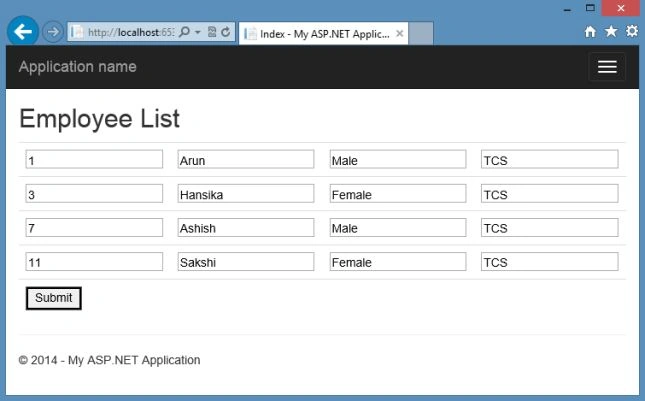
Task: Click the ID field containing 11
Action: pos(94,262)
